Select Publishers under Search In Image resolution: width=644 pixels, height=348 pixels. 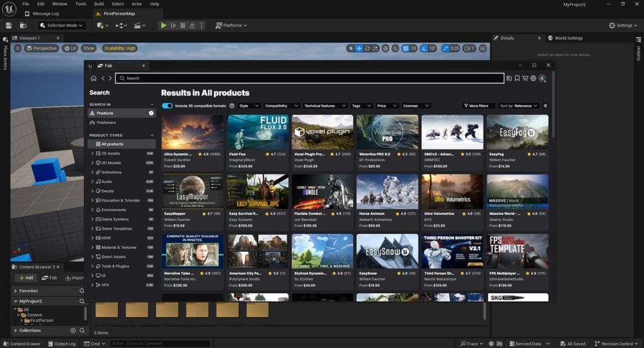tap(122, 122)
